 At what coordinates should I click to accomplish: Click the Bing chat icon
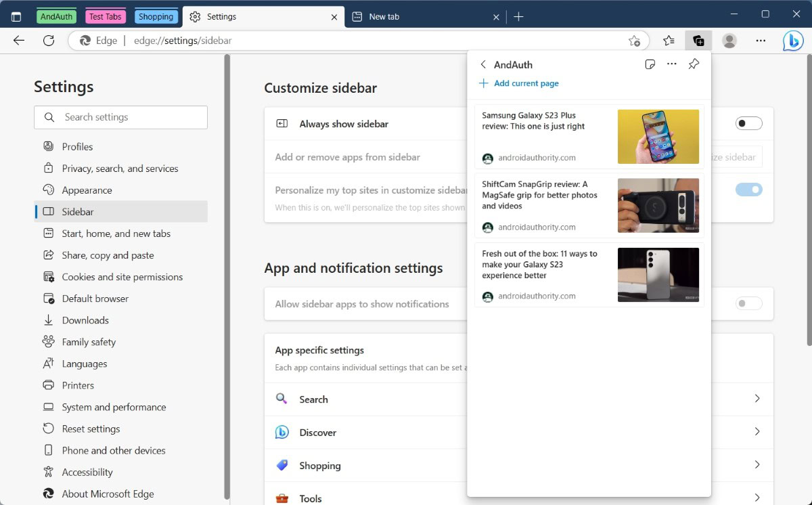click(793, 41)
